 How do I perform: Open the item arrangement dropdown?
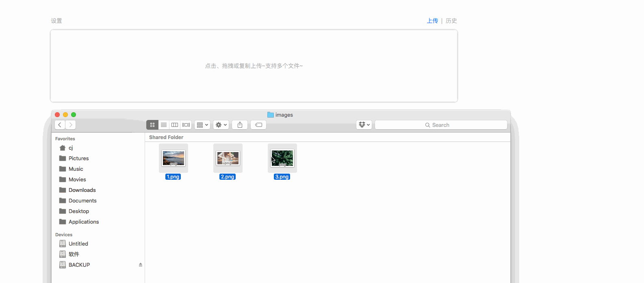(202, 125)
